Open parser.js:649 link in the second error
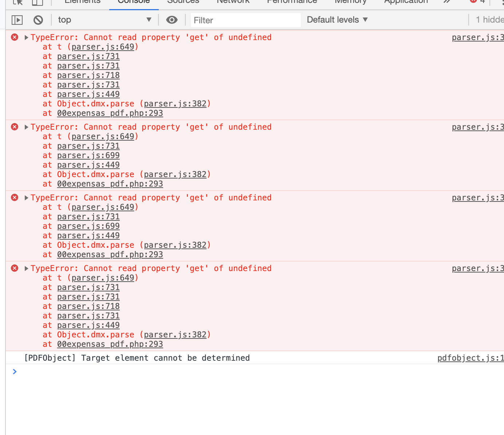This screenshot has width=504, height=435. 103,137
